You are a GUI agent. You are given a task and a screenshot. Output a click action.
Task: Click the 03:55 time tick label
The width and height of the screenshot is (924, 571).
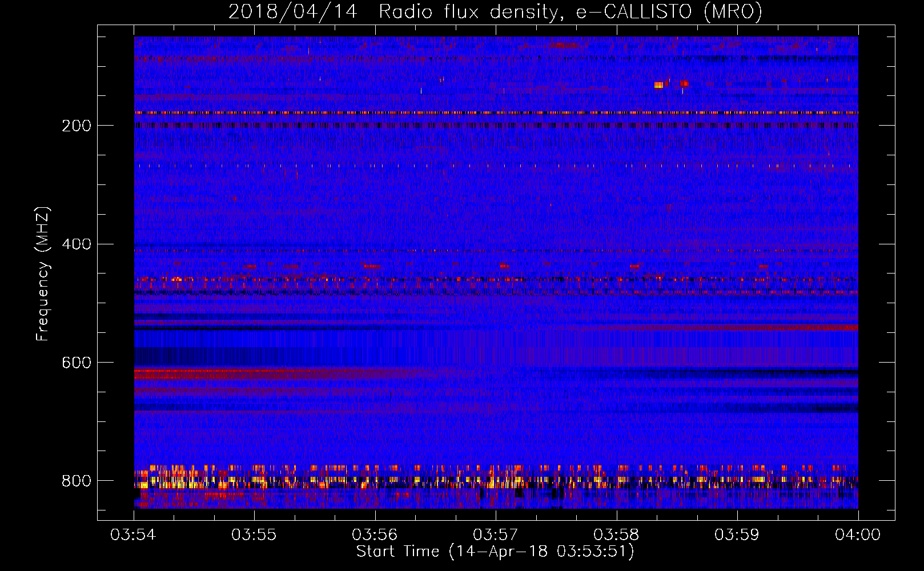[254, 535]
